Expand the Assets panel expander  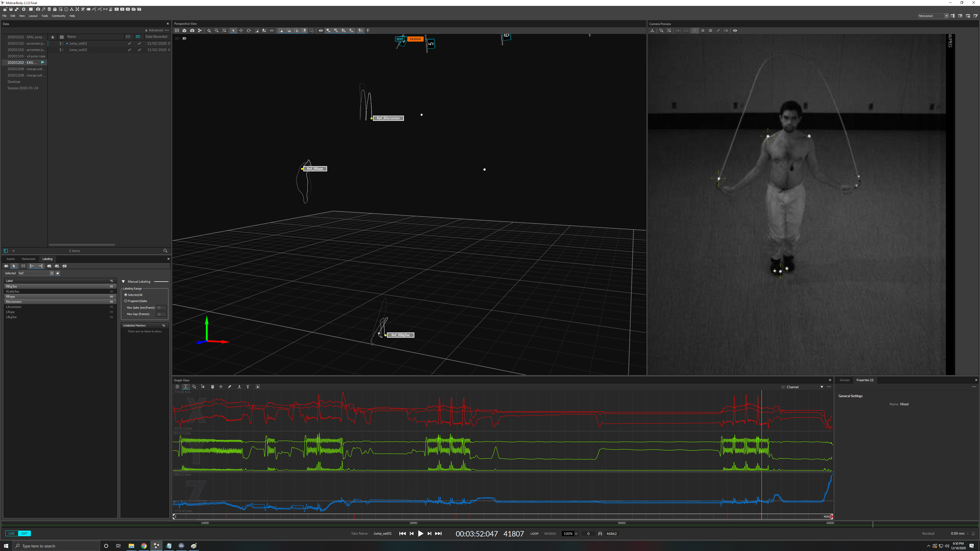tap(10, 259)
